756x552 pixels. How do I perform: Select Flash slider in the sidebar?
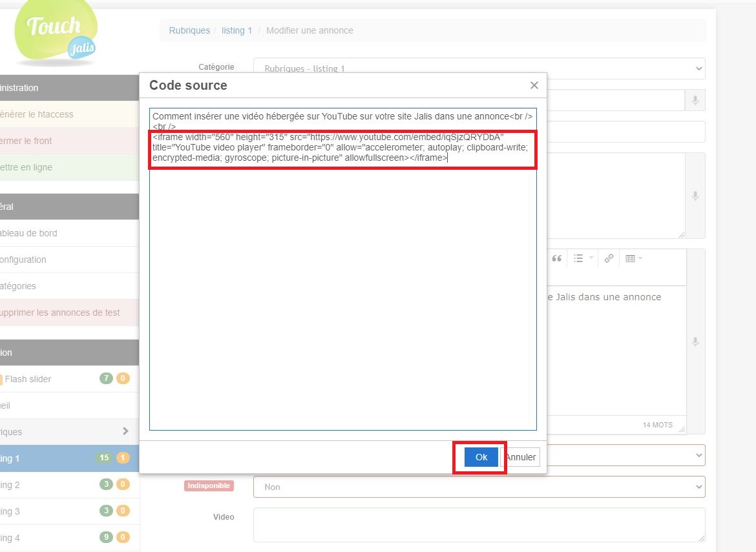[28, 379]
